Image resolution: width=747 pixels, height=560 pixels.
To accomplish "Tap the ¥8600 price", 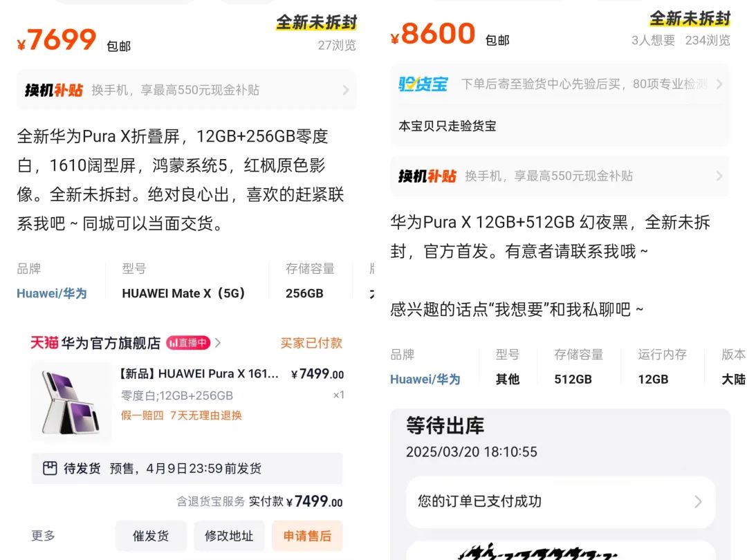I will pos(432,34).
